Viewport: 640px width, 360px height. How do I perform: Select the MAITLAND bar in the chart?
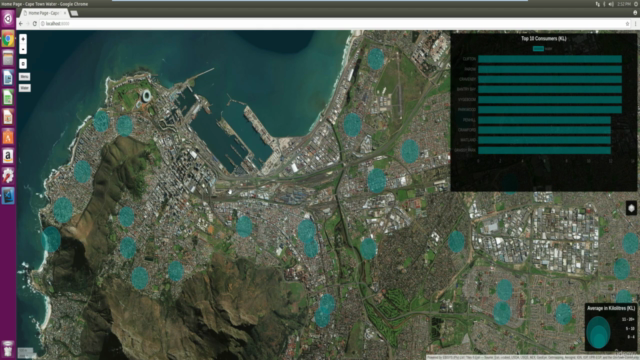(544, 140)
